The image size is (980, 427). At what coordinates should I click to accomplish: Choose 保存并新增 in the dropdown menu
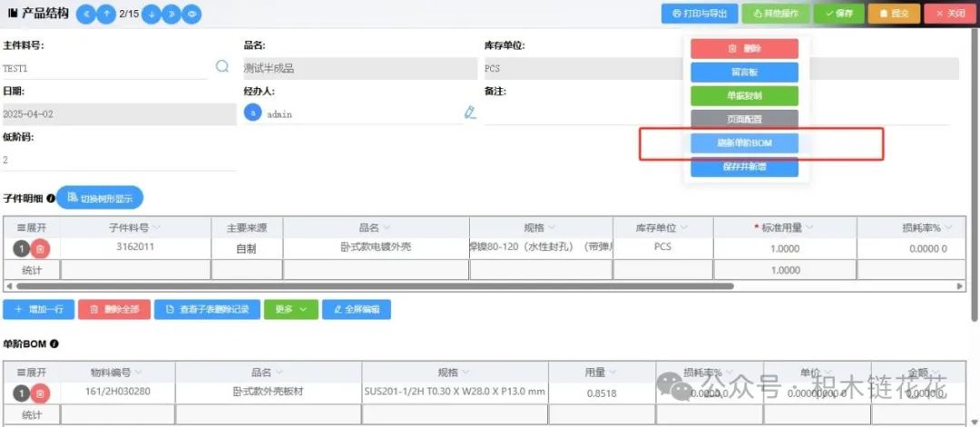coord(744,167)
